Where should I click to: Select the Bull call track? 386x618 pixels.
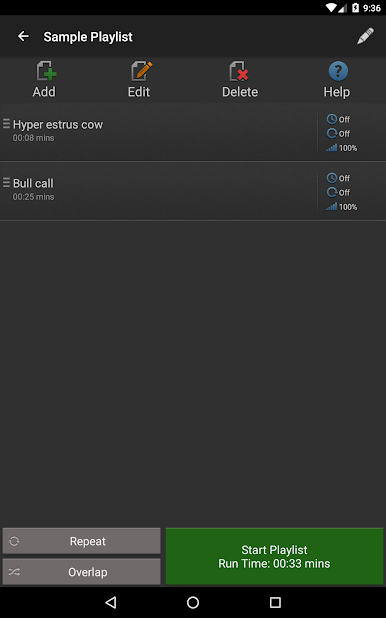[x=159, y=191]
